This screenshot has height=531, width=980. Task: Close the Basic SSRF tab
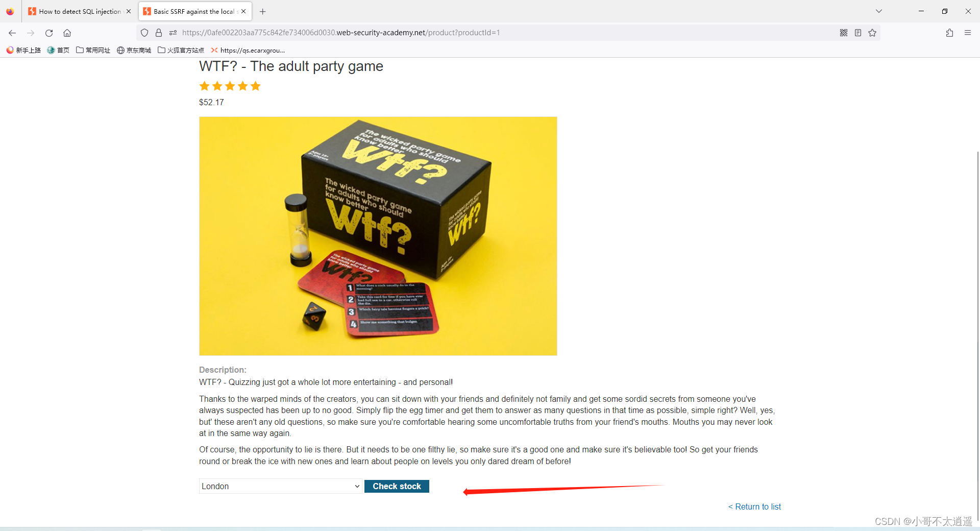(x=243, y=11)
